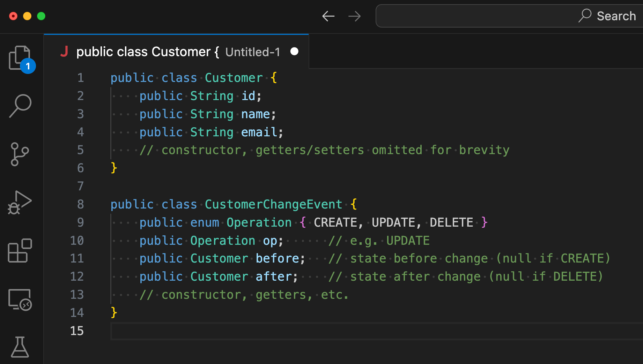This screenshot has height=364, width=643.
Task: Open the Run and Debug view
Action: (20, 203)
